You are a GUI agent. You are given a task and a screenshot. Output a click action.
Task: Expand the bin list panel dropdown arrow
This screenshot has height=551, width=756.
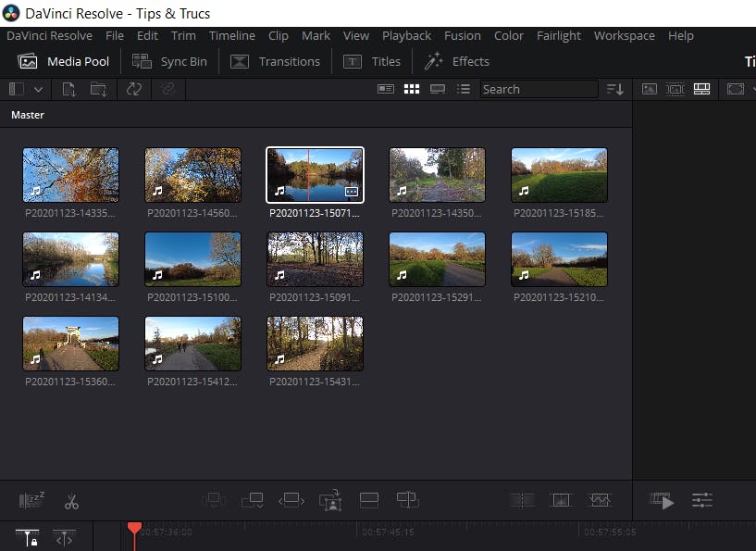coord(39,89)
